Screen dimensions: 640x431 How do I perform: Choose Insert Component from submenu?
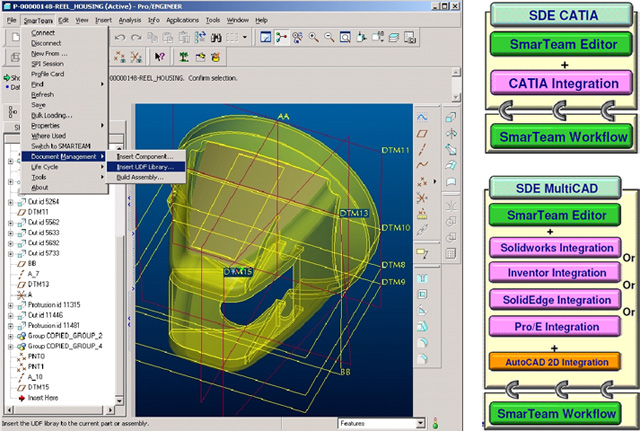pos(146,156)
